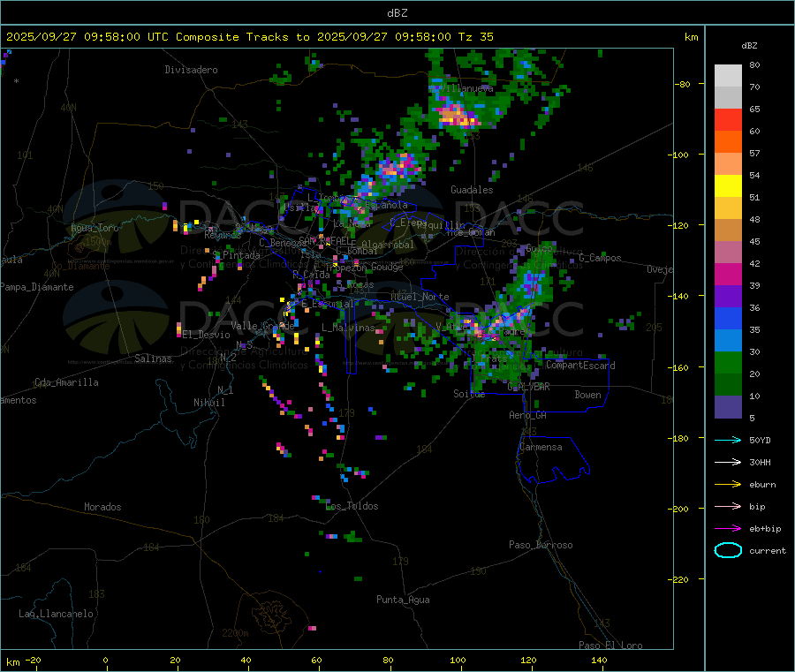Image resolution: width=795 pixels, height=672 pixels.
Task: Click the Carmensa blue district outline
Action: coord(553,460)
